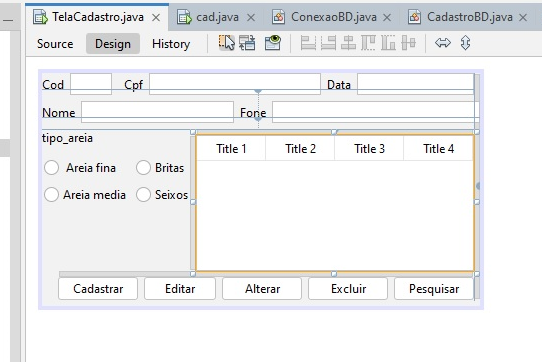
Task: Close the CadastroBD.java tab
Action: pyautogui.click(x=523, y=18)
